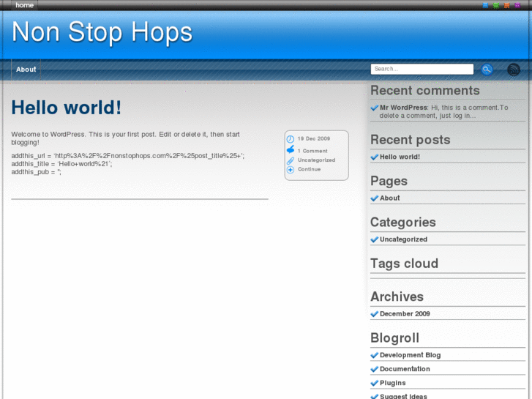Image resolution: width=532 pixels, height=399 pixels.
Task: Click the 'Welcome to WordPress' paragraph text
Action: pyautogui.click(x=126, y=138)
